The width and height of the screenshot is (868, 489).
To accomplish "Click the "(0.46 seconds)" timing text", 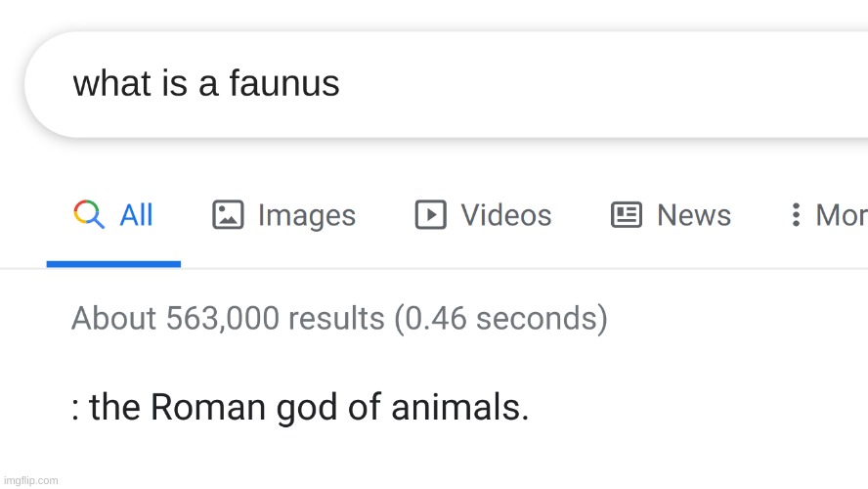I will [501, 319].
